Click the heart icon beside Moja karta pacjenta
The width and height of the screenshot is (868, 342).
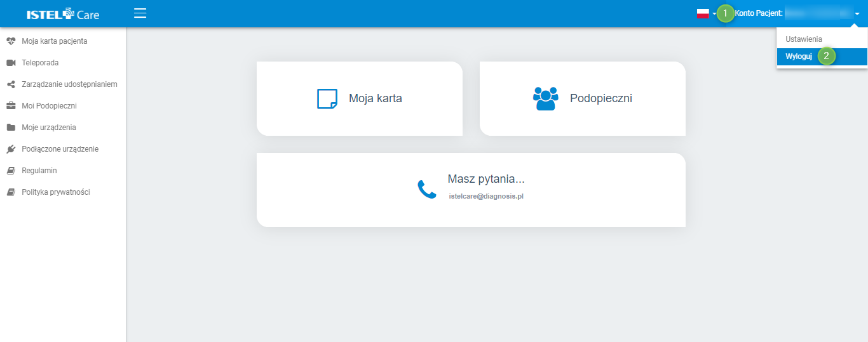click(10, 41)
